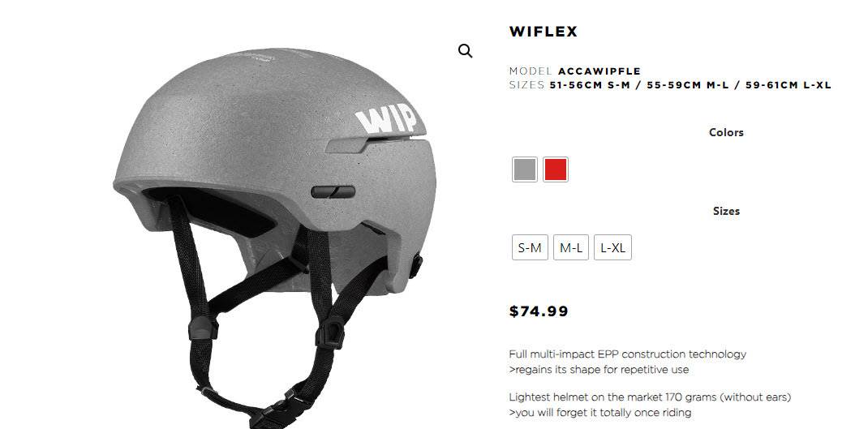Click the ACCAWIPFLE model name
This screenshot has height=429, width=868.
pos(599,71)
